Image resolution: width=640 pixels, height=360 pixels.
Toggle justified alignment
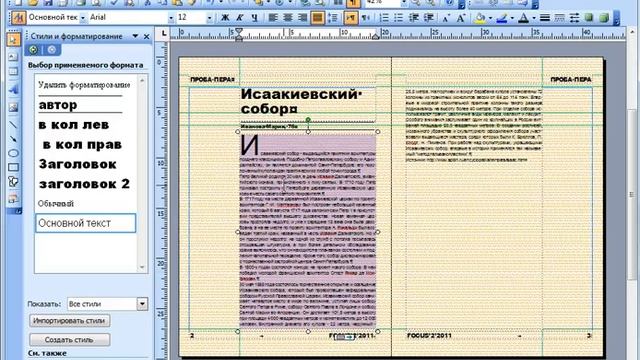coord(317,18)
